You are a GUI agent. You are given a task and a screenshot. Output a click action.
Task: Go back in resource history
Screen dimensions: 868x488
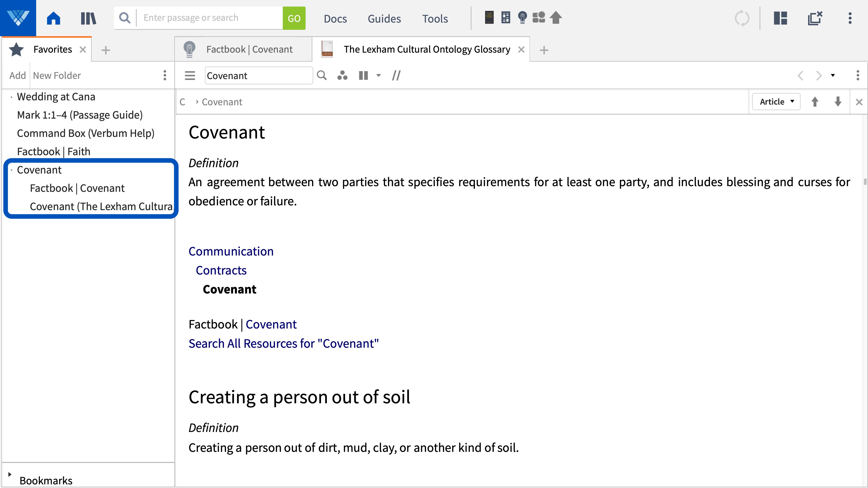pos(801,75)
